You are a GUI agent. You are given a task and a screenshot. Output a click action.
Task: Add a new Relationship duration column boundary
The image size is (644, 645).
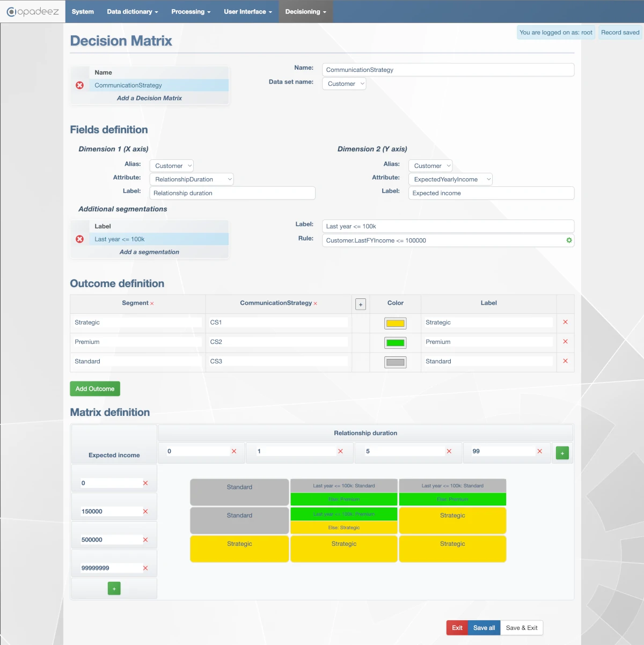tap(562, 452)
